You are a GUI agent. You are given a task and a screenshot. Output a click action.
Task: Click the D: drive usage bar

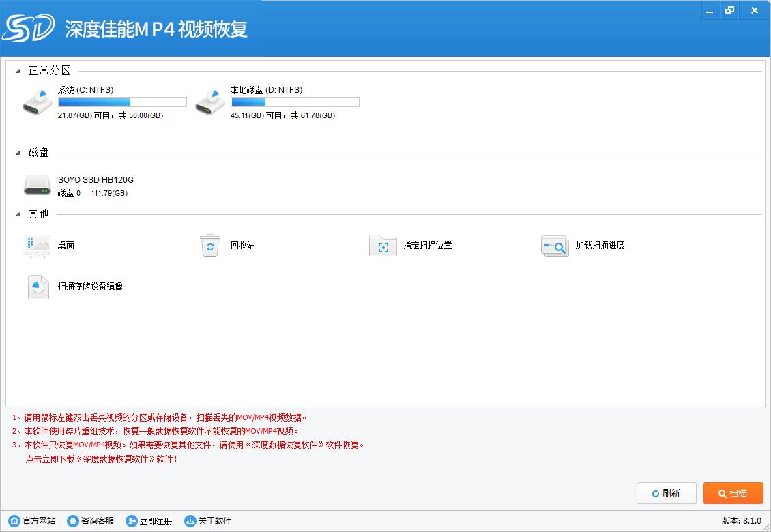(x=295, y=102)
